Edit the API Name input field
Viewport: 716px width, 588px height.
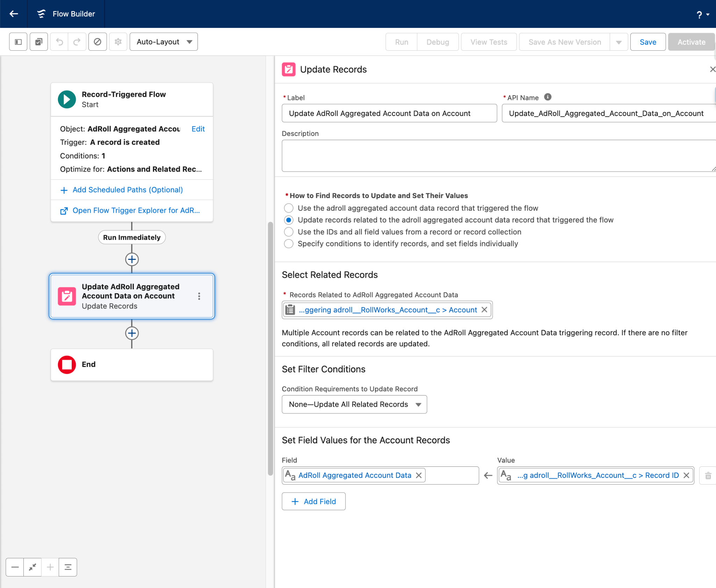click(x=609, y=113)
